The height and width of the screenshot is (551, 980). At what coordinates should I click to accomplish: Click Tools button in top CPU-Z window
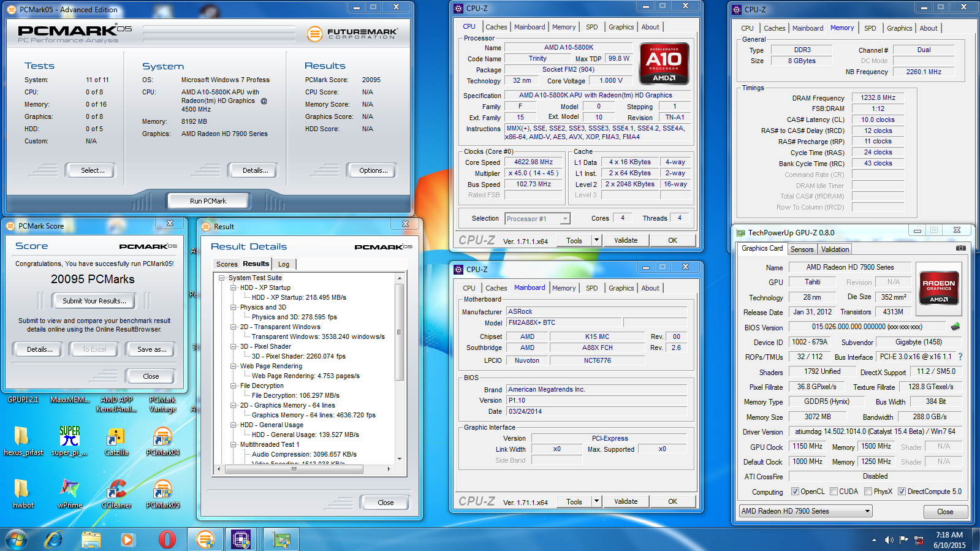point(574,240)
